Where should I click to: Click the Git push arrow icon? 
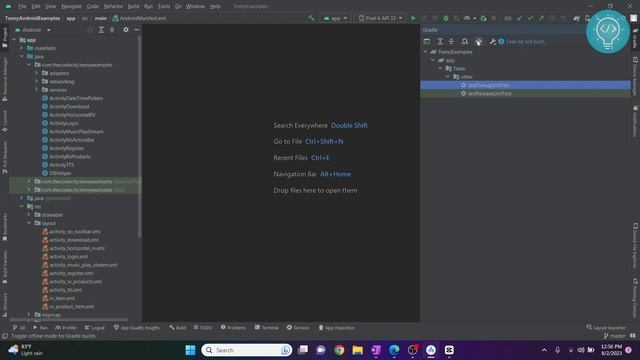coord(541,18)
